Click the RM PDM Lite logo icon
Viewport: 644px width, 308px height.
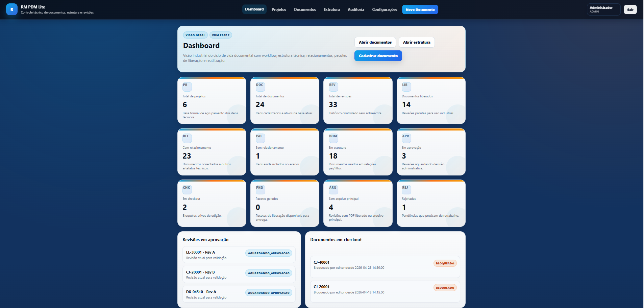(x=12, y=9)
